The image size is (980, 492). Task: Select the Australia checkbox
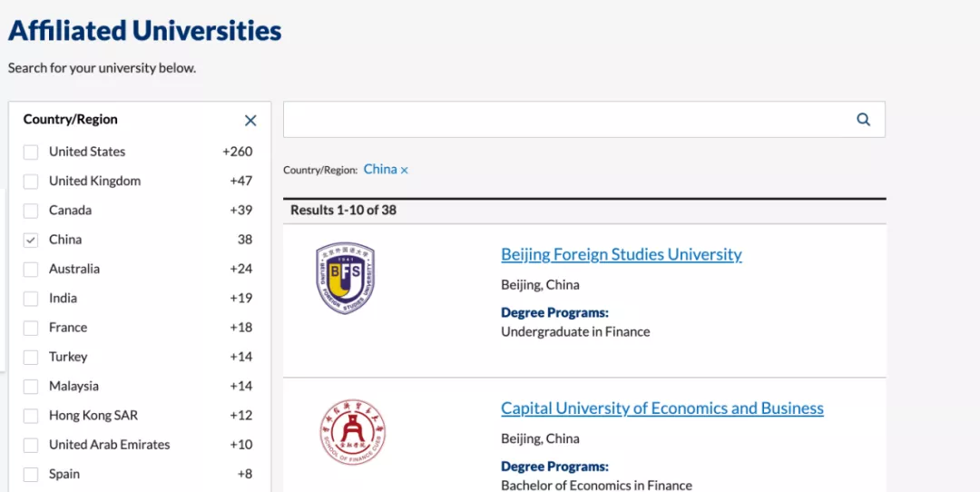pyautogui.click(x=31, y=270)
